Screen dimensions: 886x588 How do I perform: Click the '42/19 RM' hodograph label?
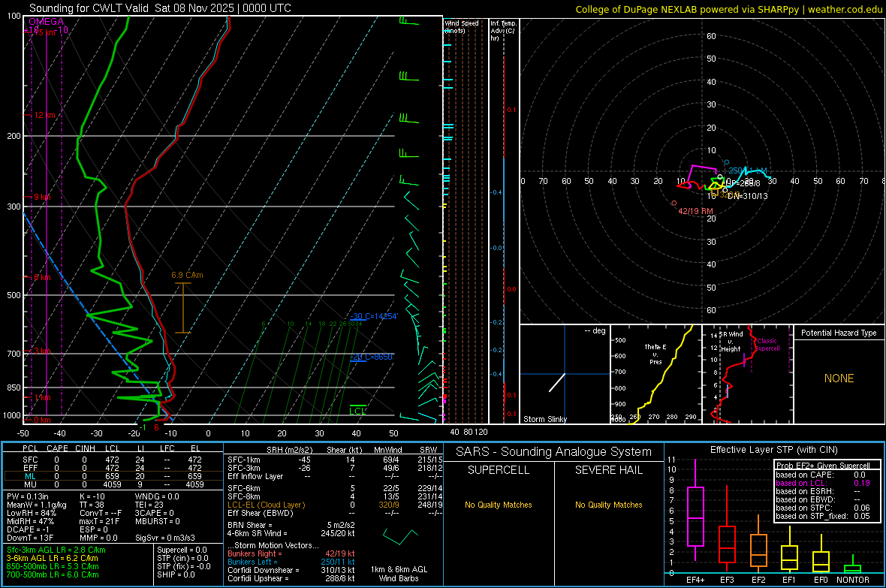(x=695, y=212)
